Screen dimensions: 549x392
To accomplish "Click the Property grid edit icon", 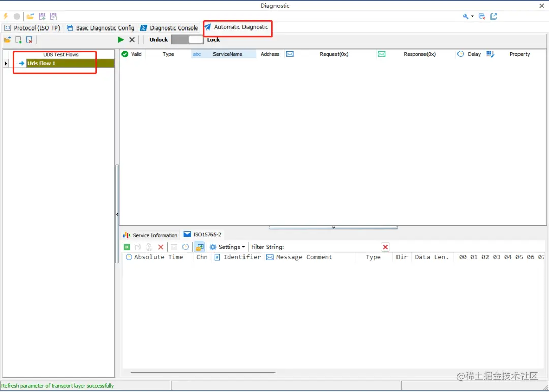I will 490,54.
